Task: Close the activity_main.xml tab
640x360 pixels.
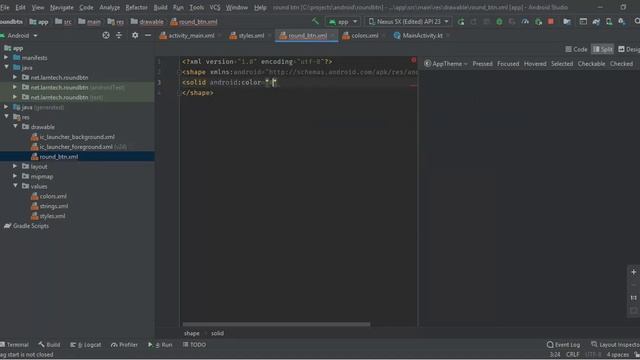Action: click(x=220, y=36)
